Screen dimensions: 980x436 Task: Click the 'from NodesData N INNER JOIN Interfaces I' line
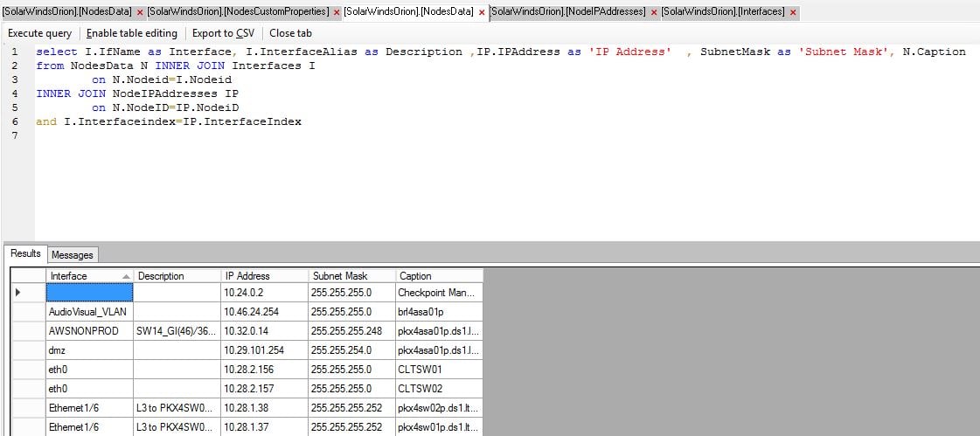coord(176,66)
